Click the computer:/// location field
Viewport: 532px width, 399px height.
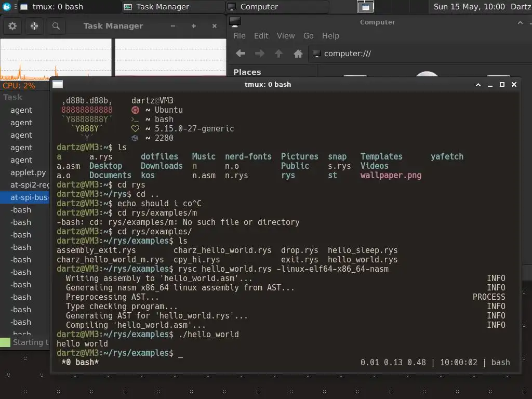coord(421,54)
